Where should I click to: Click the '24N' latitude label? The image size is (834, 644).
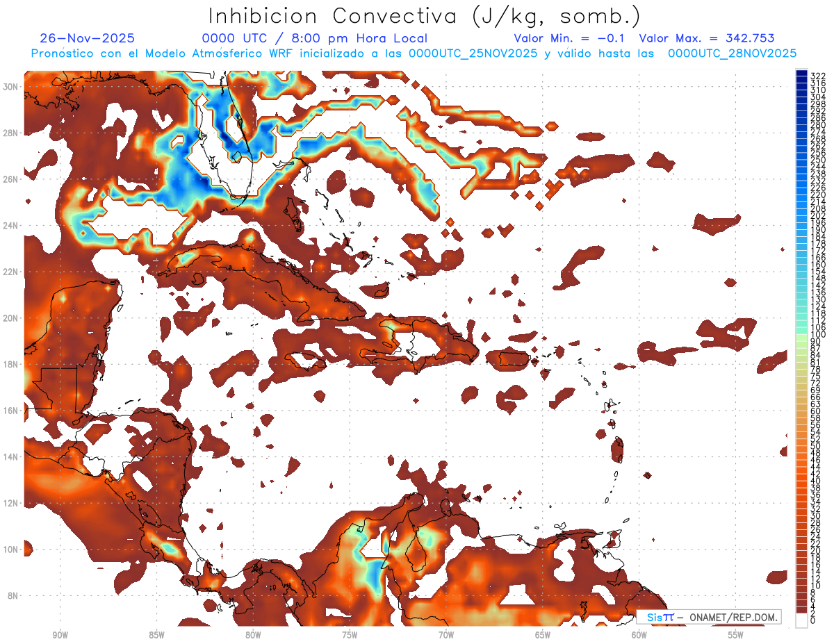tap(11, 225)
